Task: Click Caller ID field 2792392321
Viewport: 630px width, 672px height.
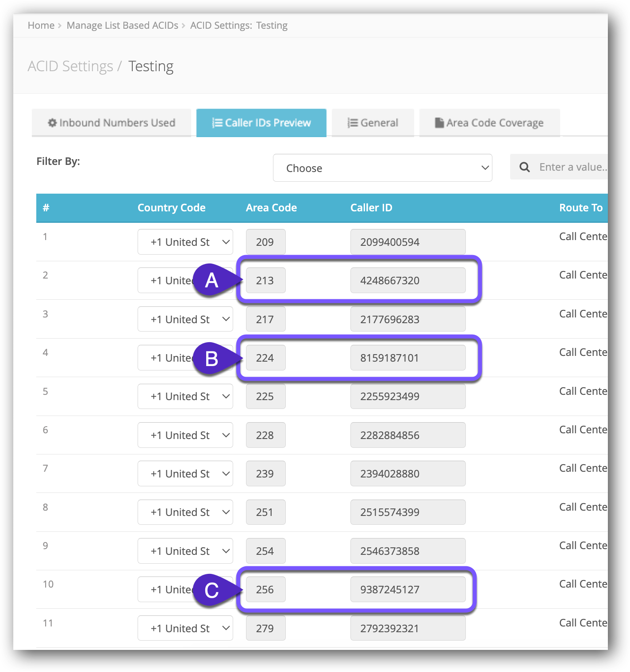Action: coord(408,628)
